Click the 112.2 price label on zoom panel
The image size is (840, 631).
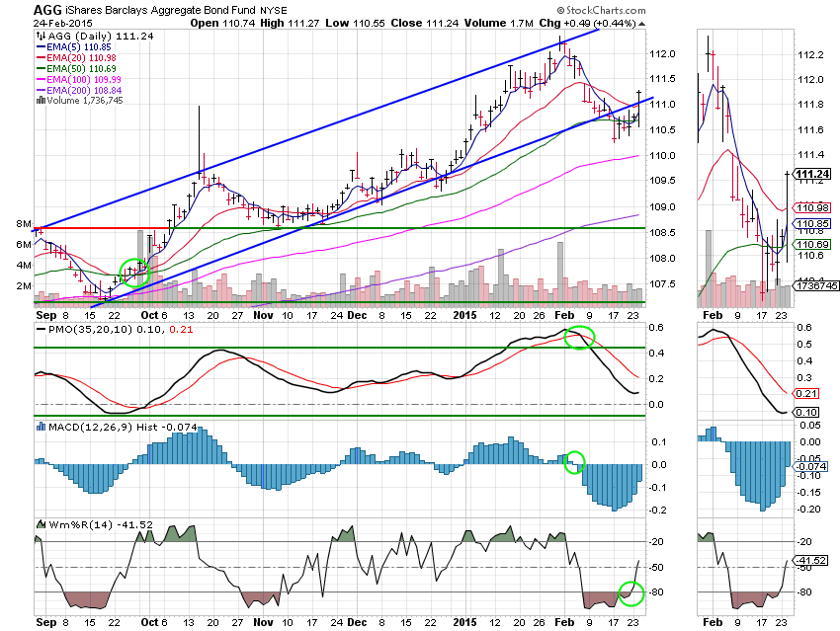tap(810, 54)
